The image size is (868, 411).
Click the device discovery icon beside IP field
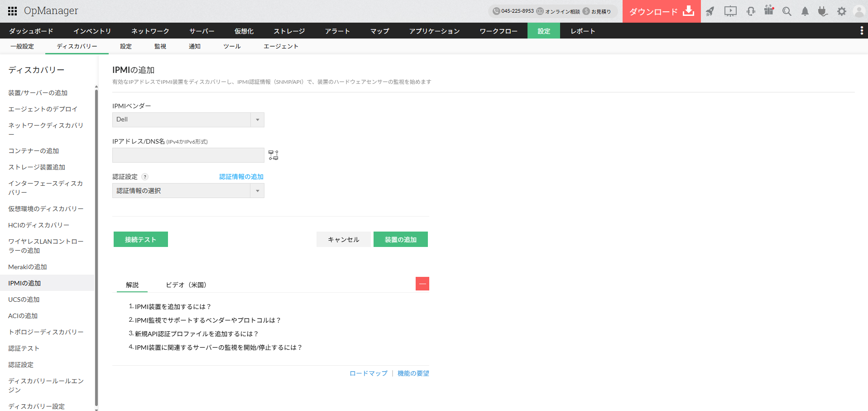tap(273, 155)
